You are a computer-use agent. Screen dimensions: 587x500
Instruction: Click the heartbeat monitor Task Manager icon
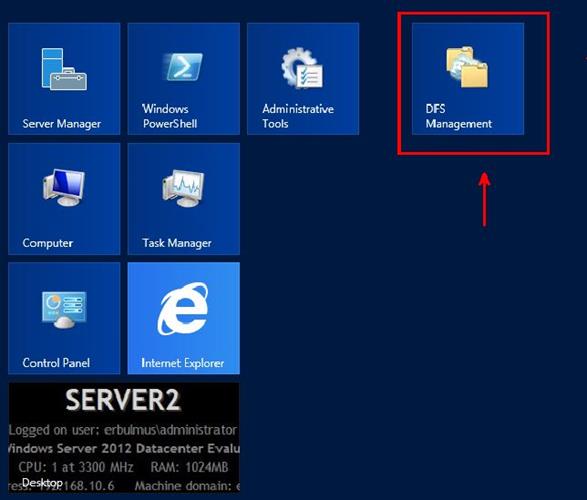[183, 188]
